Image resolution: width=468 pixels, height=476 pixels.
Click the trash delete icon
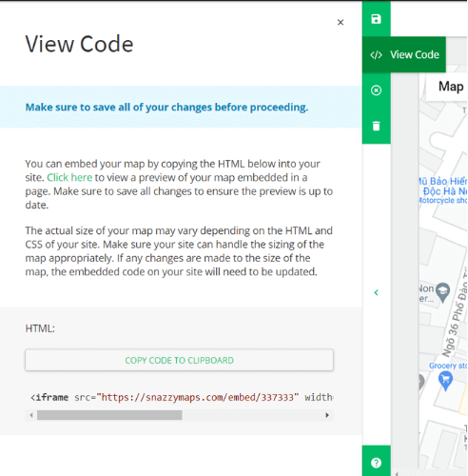376,126
